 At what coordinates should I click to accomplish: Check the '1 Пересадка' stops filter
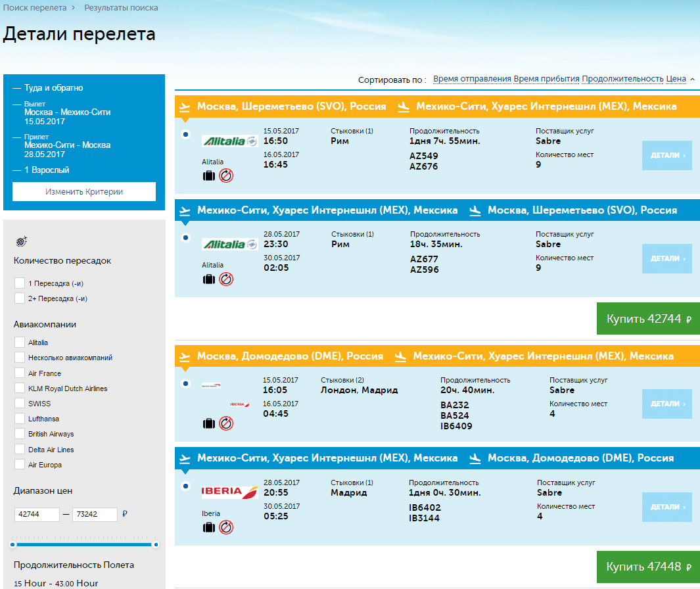point(20,283)
